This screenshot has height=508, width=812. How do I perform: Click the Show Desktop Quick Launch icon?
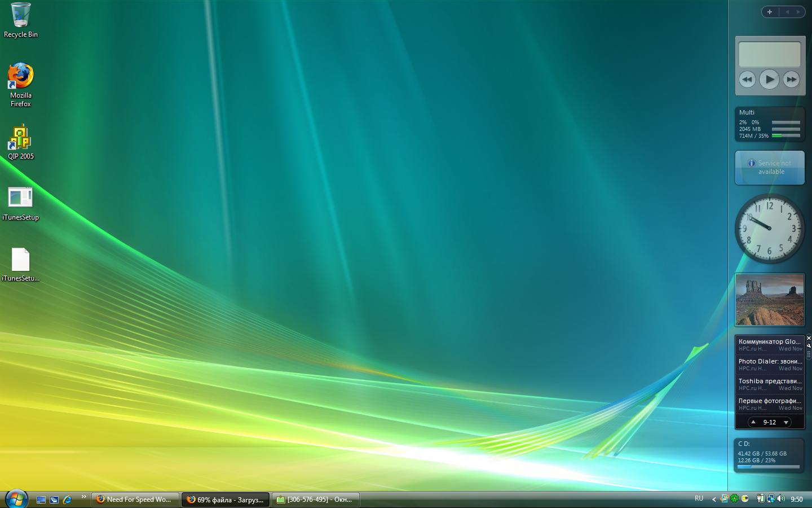click(41, 500)
